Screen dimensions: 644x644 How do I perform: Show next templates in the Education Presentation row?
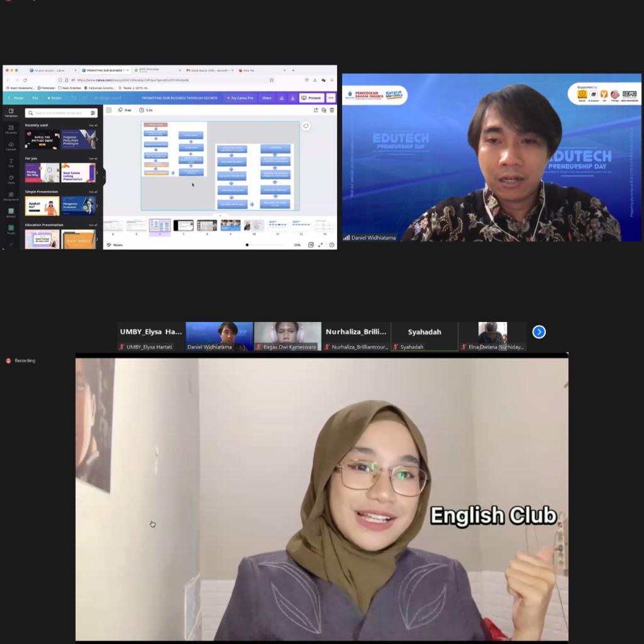pyautogui.click(x=97, y=238)
